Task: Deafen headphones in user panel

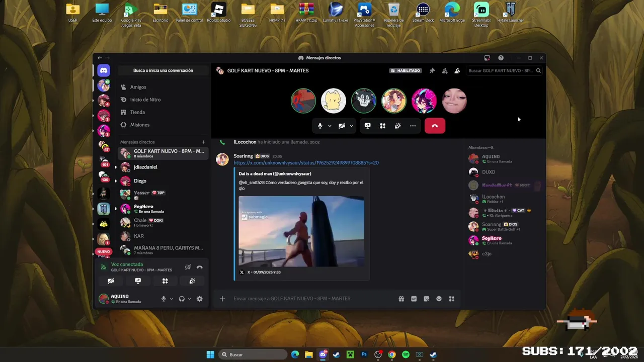Action: click(182, 299)
